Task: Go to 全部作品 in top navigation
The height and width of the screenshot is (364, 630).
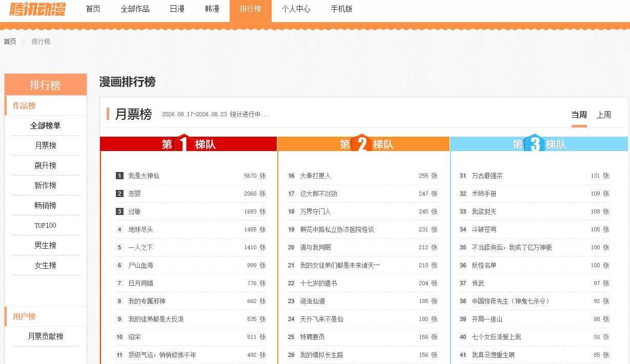Action: pos(135,9)
